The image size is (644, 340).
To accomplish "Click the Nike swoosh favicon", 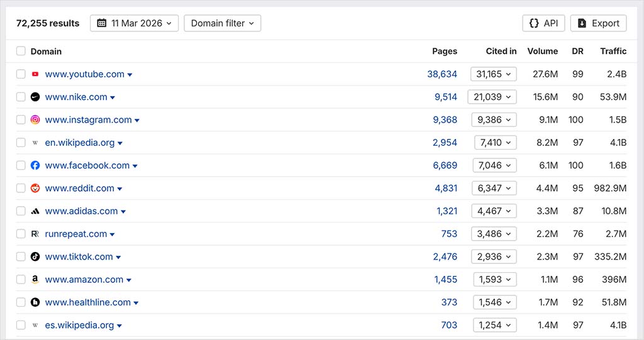I will (35, 97).
